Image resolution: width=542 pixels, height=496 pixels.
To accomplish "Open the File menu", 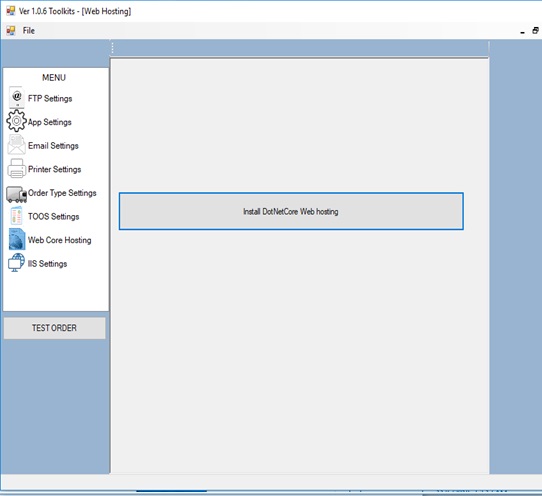I will click(29, 31).
